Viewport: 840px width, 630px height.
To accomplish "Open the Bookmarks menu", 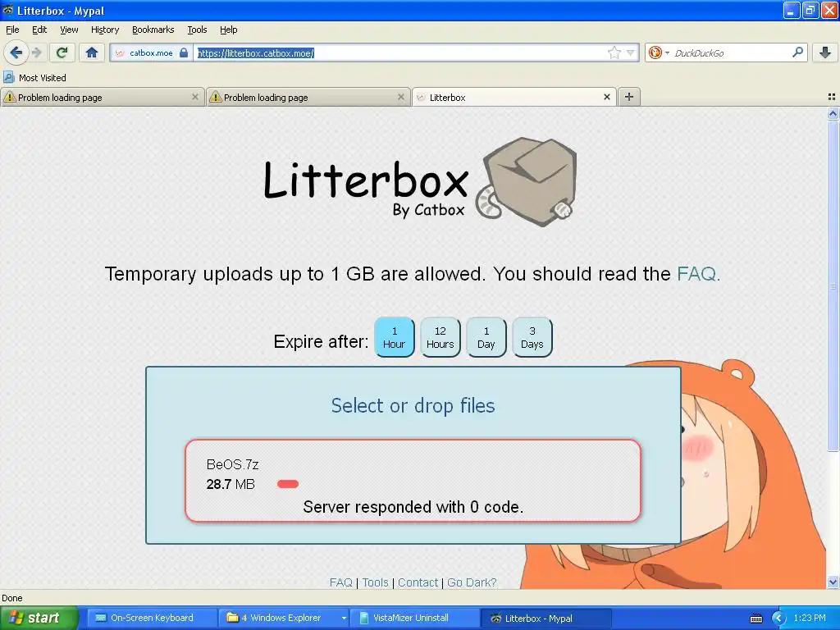I will pos(153,30).
